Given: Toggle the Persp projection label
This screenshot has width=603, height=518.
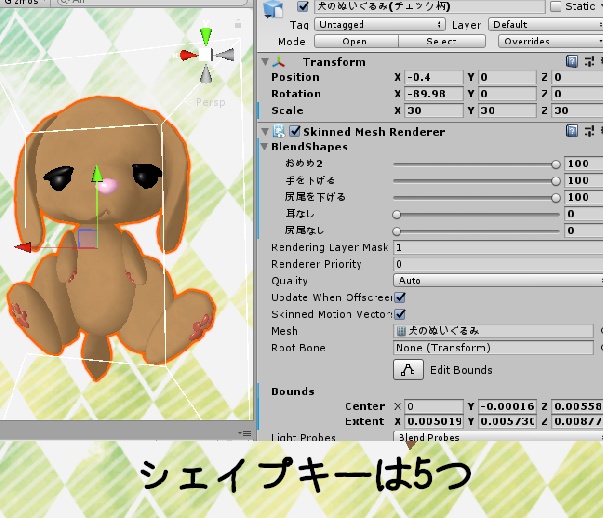Looking at the screenshot, I should pyautogui.click(x=210, y=102).
